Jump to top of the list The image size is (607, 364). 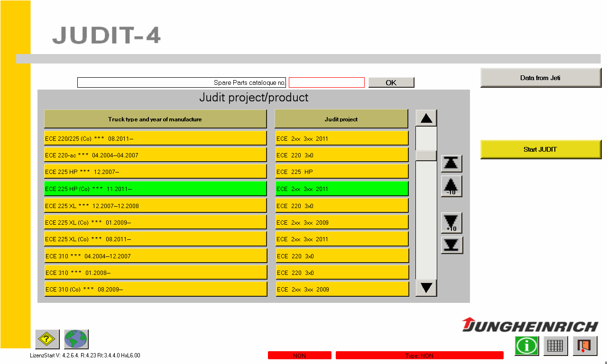pyautogui.click(x=451, y=164)
